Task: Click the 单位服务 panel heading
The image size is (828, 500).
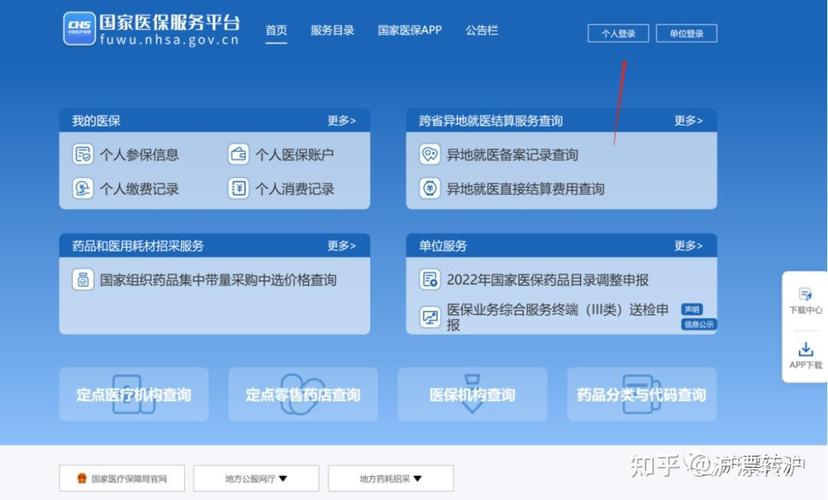Action: tap(443, 246)
